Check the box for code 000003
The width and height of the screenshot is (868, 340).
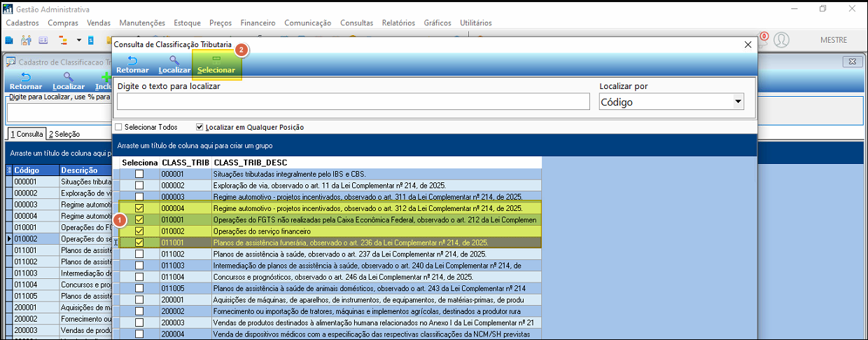pyautogui.click(x=140, y=197)
